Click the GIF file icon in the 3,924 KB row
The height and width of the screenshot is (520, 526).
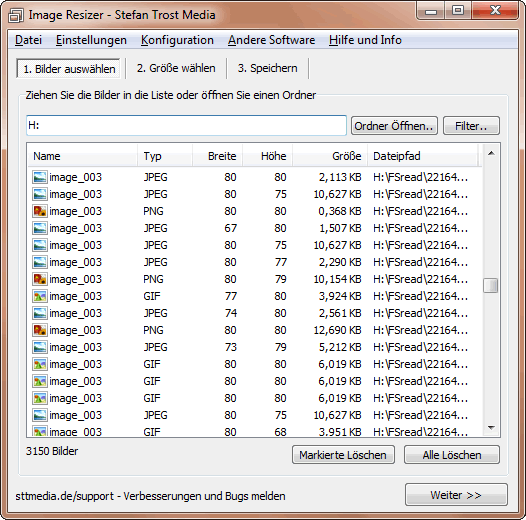40,296
